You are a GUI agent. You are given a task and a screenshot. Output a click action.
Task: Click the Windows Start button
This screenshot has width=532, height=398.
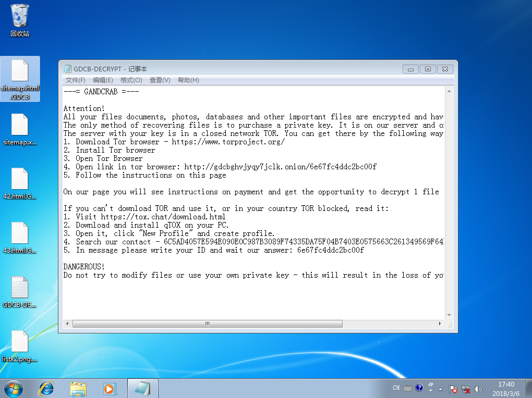click(14, 388)
